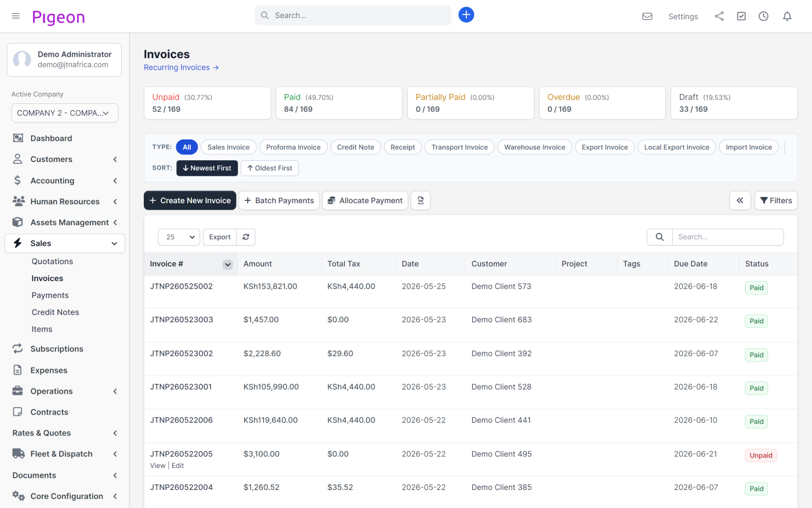Click the share icon in header
The height and width of the screenshot is (508, 812).
coord(719,16)
